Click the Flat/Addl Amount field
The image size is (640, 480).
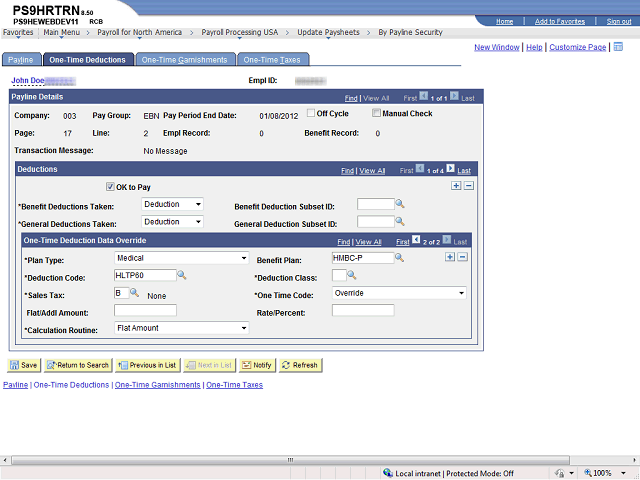click(145, 310)
